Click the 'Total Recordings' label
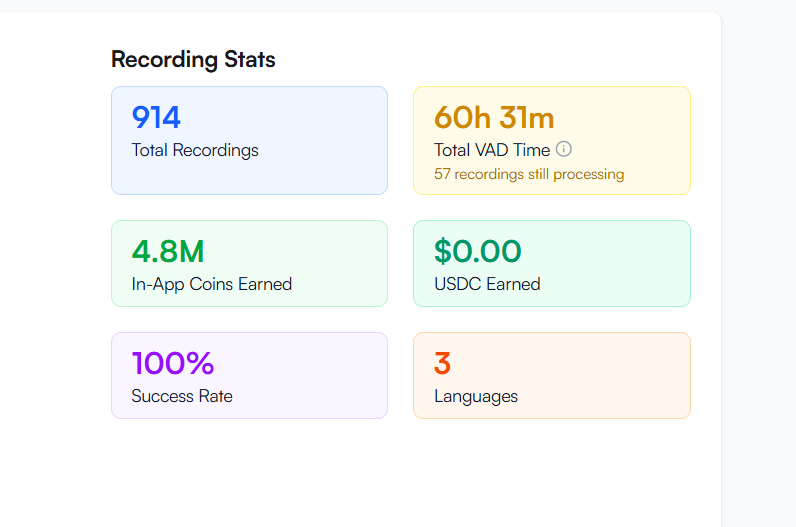This screenshot has width=796, height=527. [195, 150]
